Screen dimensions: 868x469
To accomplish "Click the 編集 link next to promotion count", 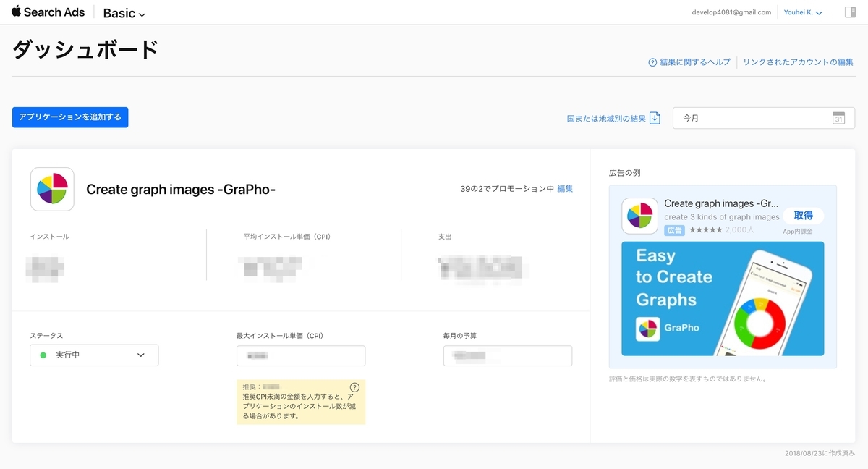I will (565, 189).
